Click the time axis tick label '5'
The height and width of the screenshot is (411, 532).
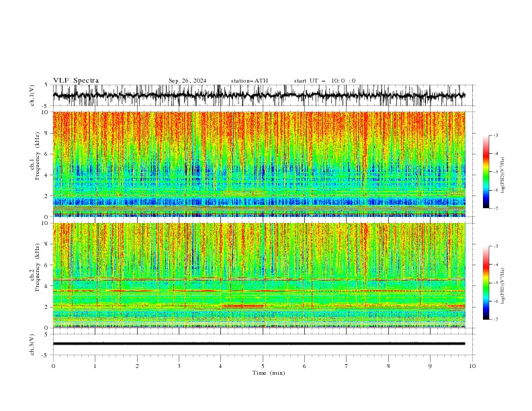(263, 366)
